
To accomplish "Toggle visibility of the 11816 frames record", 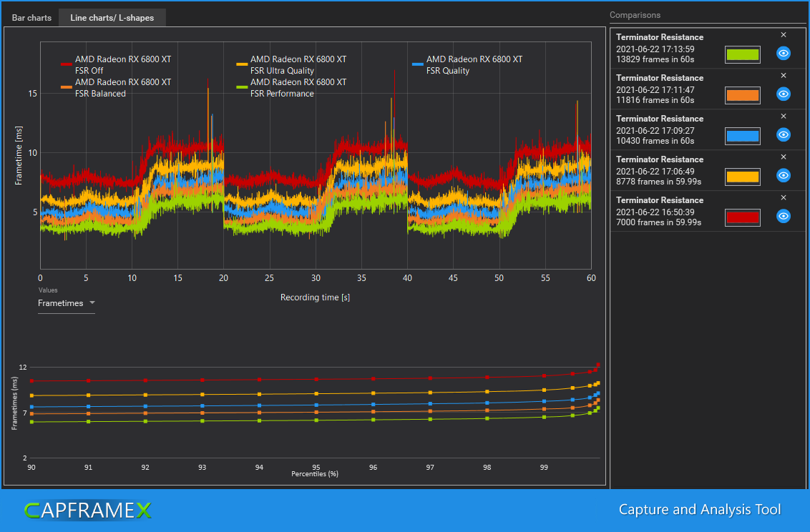I will click(x=783, y=94).
